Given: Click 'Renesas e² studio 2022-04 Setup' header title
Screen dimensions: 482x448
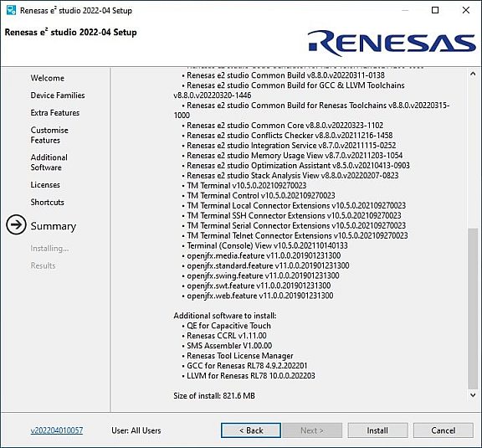Looking at the screenshot, I should [70, 32].
